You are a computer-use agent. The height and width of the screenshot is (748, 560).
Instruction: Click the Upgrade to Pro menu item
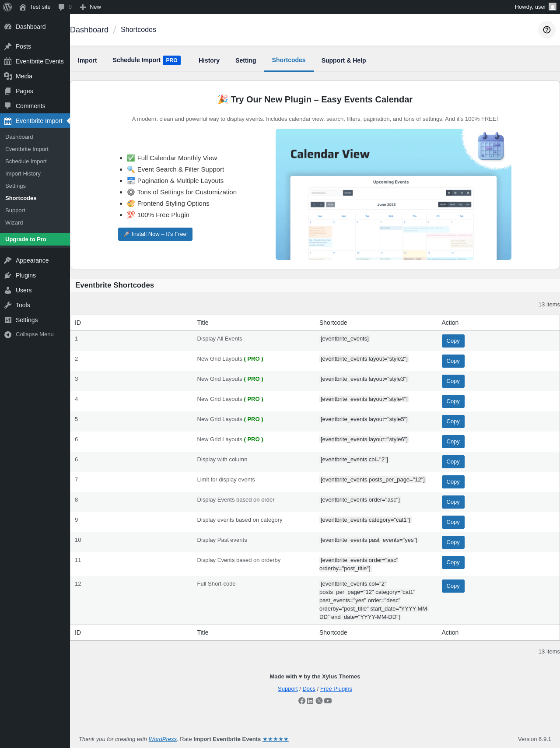point(35,239)
